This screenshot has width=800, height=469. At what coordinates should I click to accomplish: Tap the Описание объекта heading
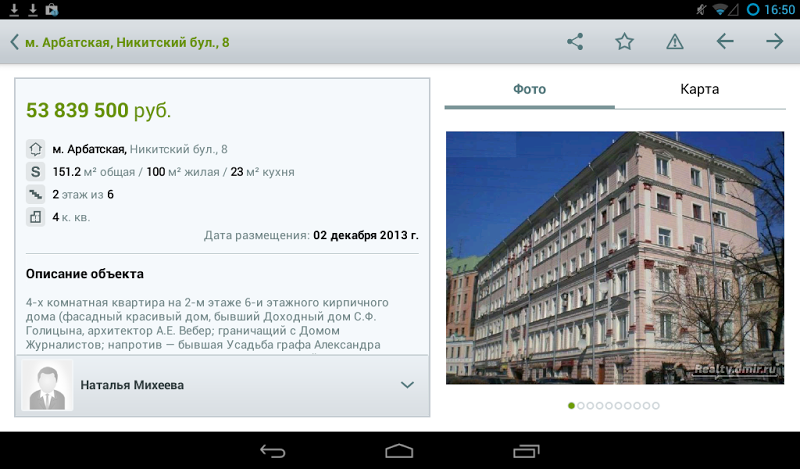coord(85,274)
